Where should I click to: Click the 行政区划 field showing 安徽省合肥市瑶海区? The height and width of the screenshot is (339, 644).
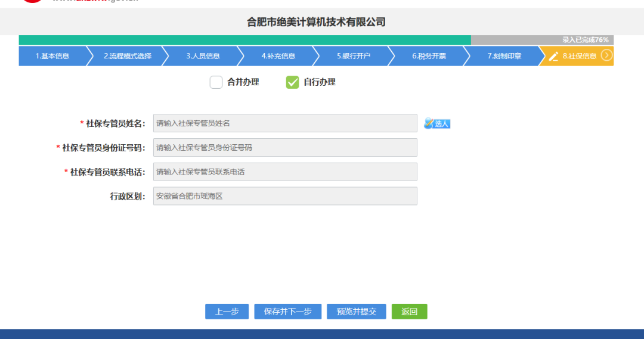pyautogui.click(x=285, y=196)
